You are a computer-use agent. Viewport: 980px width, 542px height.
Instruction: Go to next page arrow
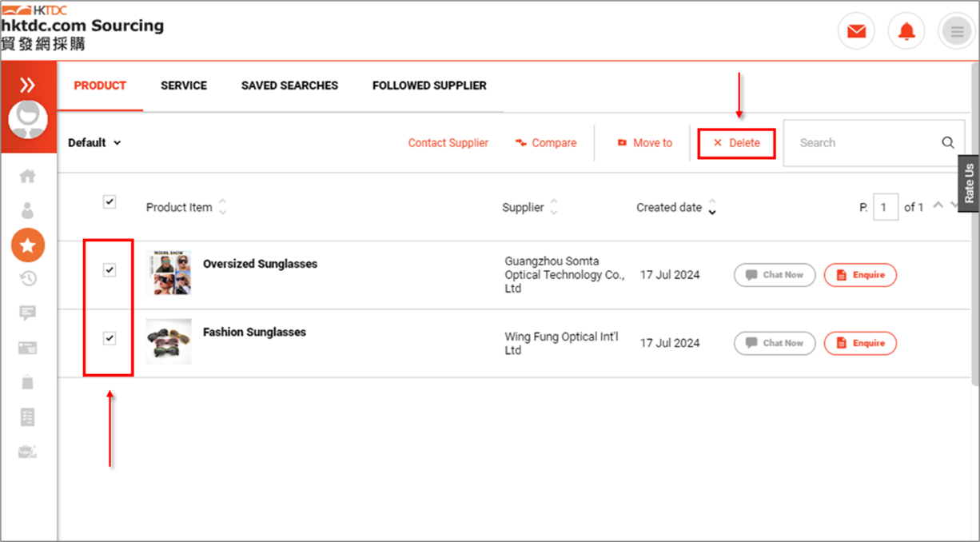954,205
